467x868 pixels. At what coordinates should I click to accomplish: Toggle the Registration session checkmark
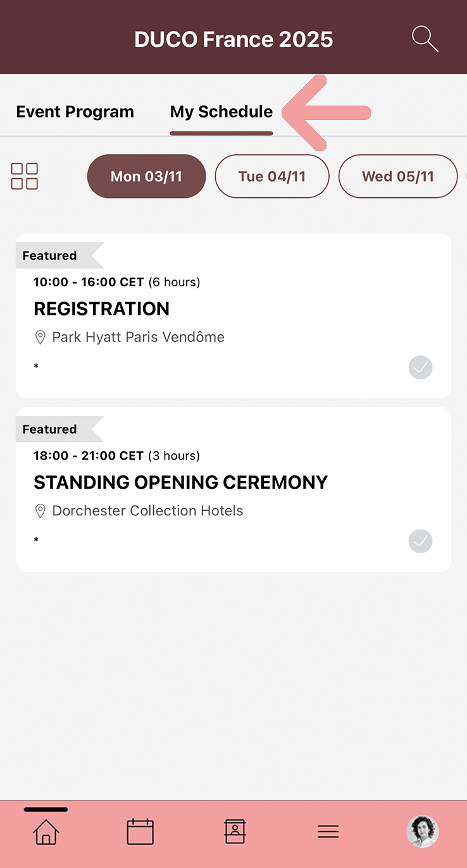pyautogui.click(x=420, y=367)
